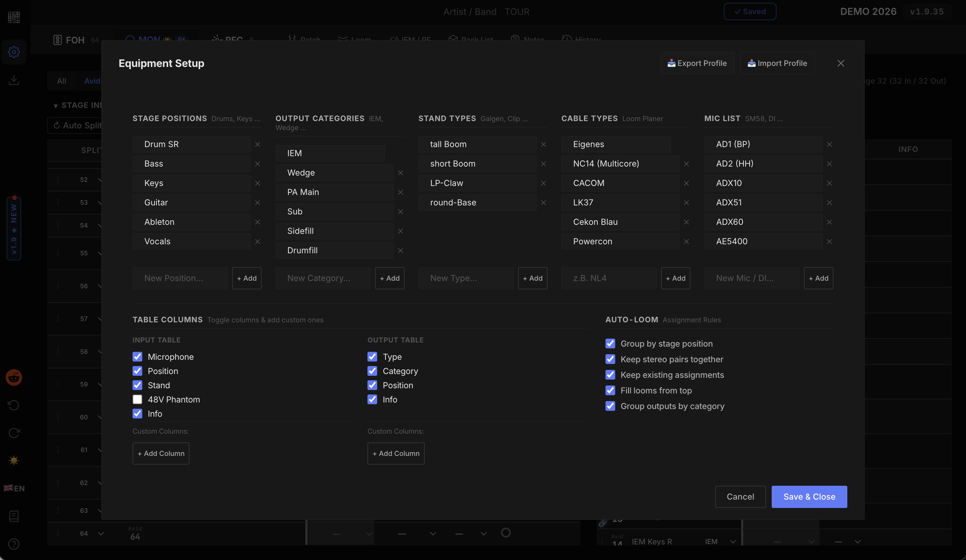
Task: Remove short Boom stand type
Action: 544,164
